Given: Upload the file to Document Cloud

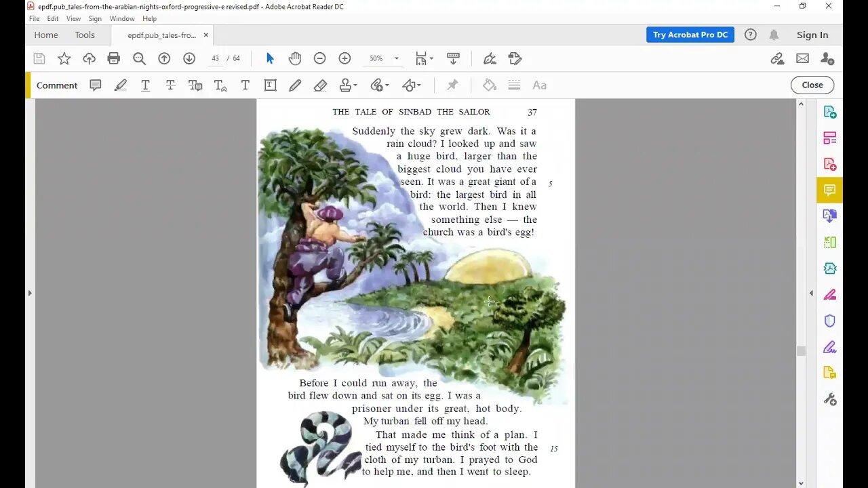Looking at the screenshot, I should (89, 58).
